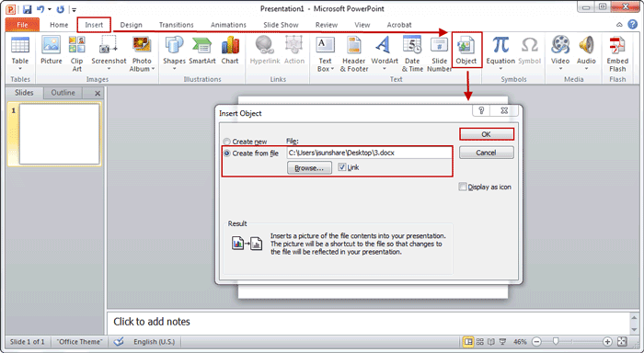Click Cancel in Insert Object dialog

click(487, 153)
